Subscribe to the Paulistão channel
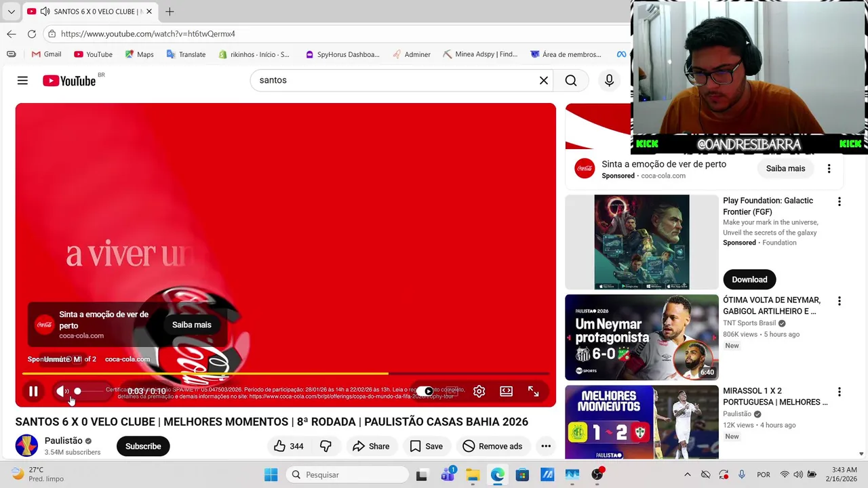This screenshot has width=868, height=488. pyautogui.click(x=143, y=446)
